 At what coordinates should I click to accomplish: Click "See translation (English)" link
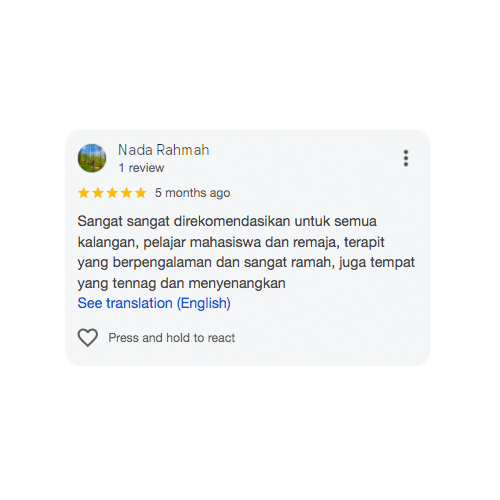pos(154,303)
